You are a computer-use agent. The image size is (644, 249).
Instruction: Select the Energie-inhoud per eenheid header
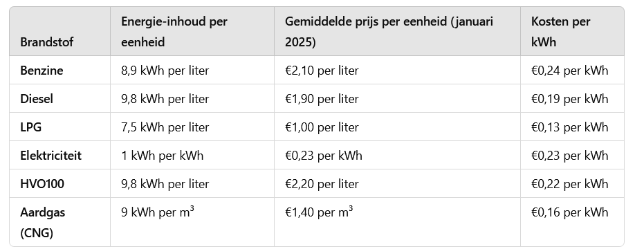[x=174, y=32]
